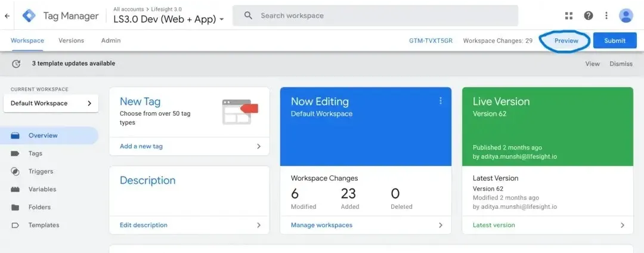644x253 pixels.
Task: Click the Overview sidebar icon
Action: (15, 135)
